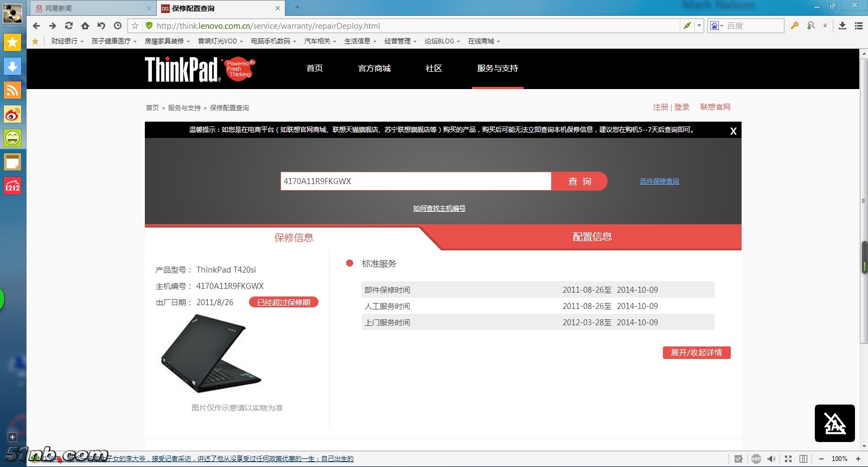Click the user avatar in top-left
868x467 pixels.
pos(12,13)
